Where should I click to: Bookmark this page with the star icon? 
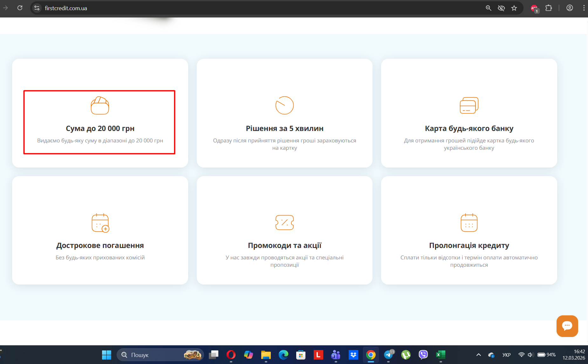pos(514,8)
